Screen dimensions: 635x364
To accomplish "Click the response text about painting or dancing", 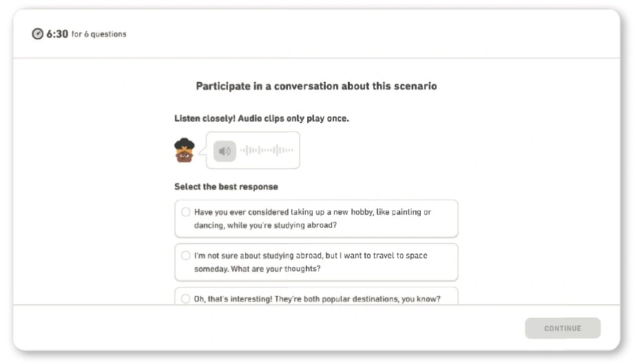I will (x=312, y=219).
